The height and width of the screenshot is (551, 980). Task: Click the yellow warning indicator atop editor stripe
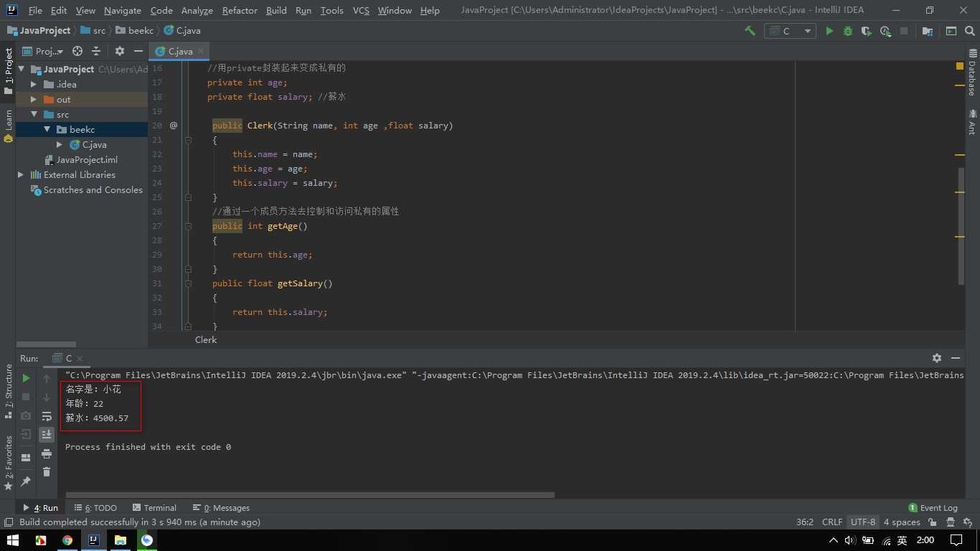pyautogui.click(x=960, y=66)
